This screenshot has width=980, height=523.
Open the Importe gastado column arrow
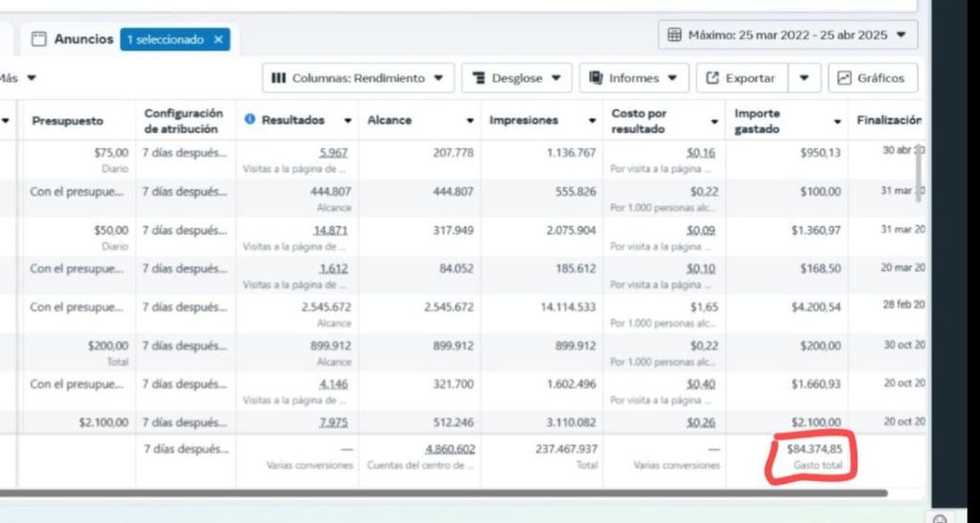click(x=836, y=122)
